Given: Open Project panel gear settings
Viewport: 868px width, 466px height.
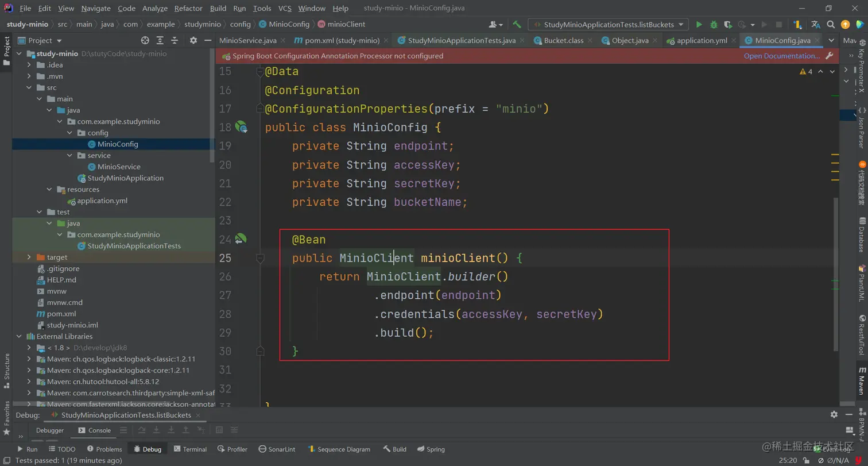Looking at the screenshot, I should click(193, 40).
